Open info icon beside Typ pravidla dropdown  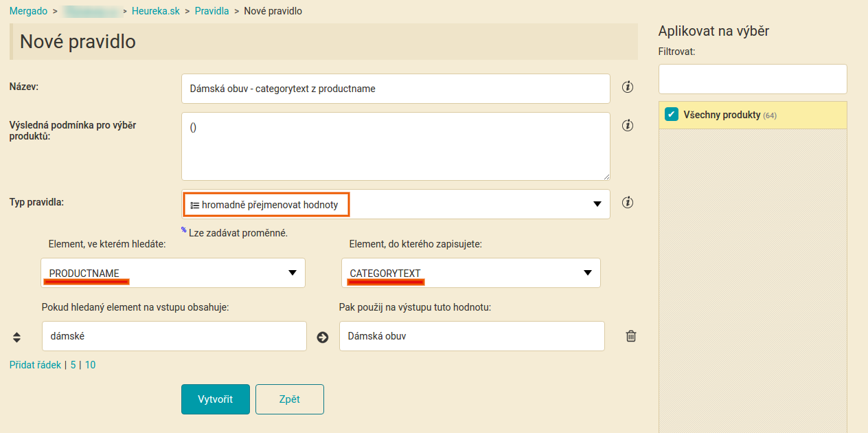click(628, 203)
